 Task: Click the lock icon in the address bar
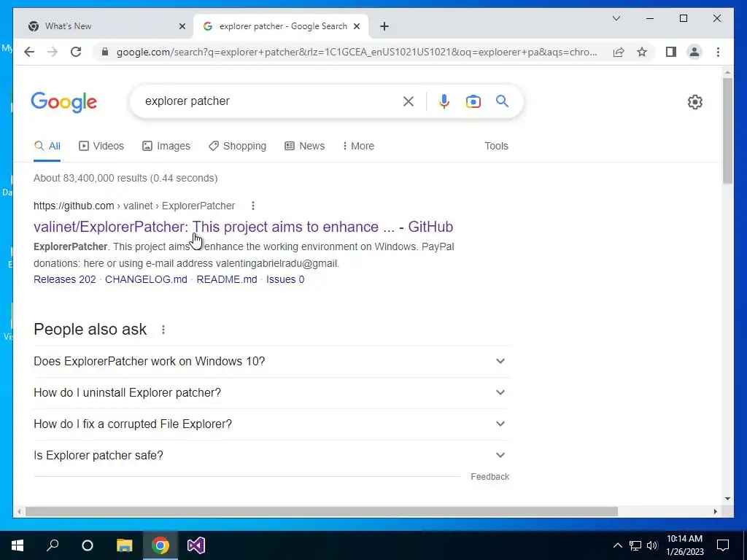click(105, 52)
